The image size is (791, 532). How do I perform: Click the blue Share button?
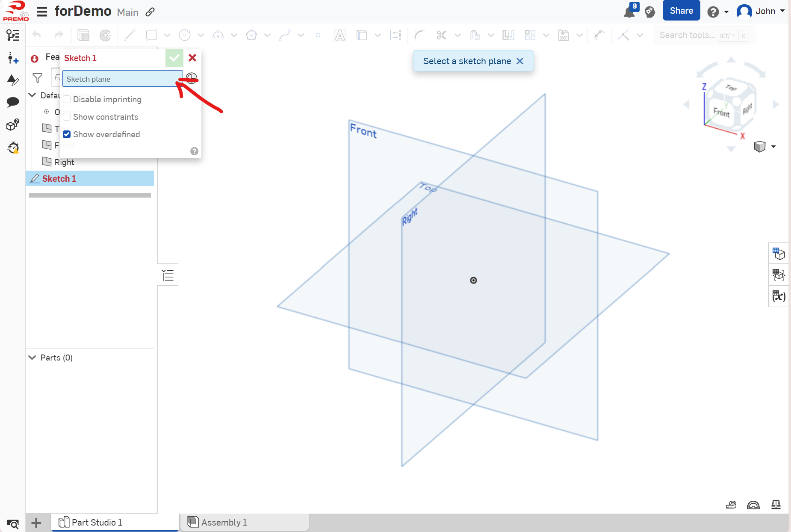point(681,11)
